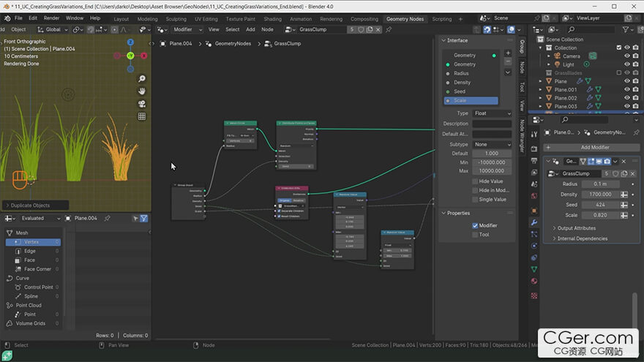The image size is (644, 362).
Task: Click the blue Z axis gizmo ball
Action: point(130,42)
